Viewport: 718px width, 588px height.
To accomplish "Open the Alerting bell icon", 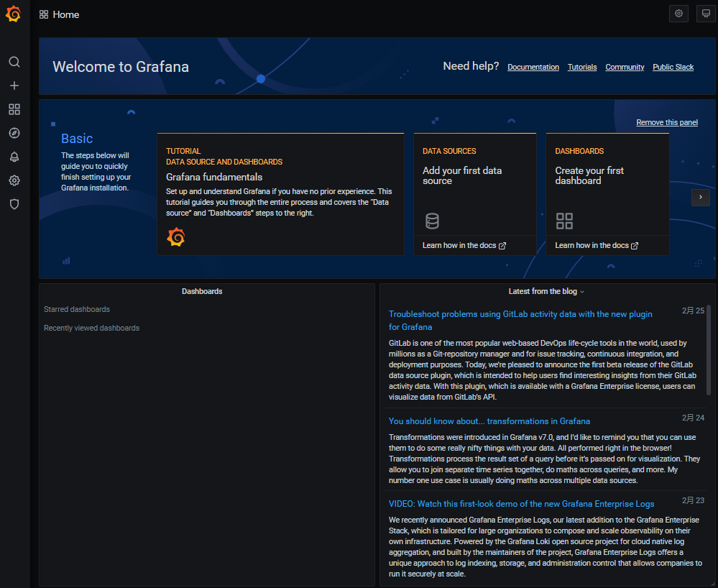I will pyautogui.click(x=14, y=157).
